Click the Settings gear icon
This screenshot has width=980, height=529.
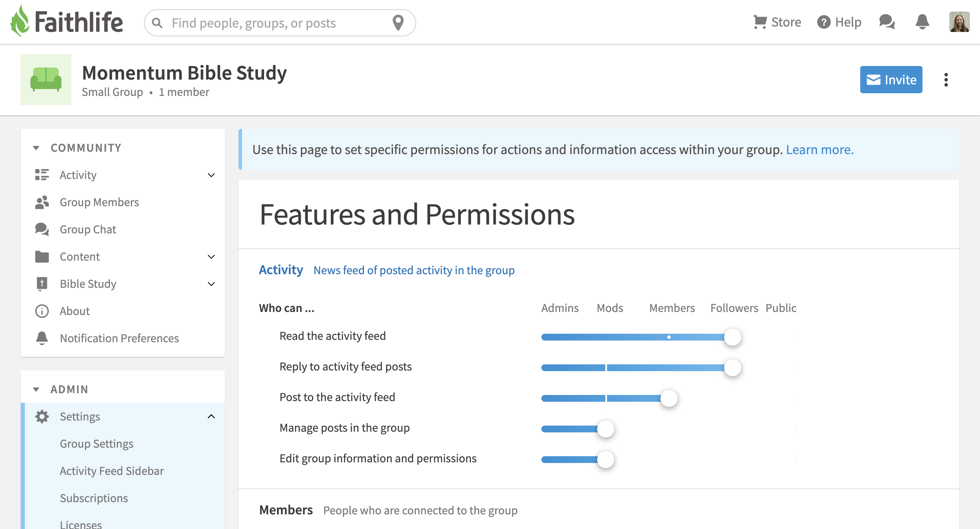(42, 416)
